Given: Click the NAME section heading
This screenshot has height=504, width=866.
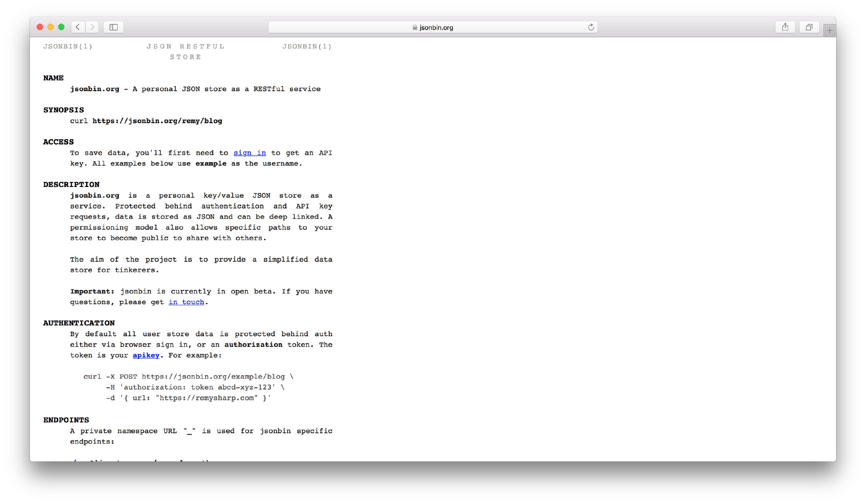Looking at the screenshot, I should pyautogui.click(x=53, y=78).
